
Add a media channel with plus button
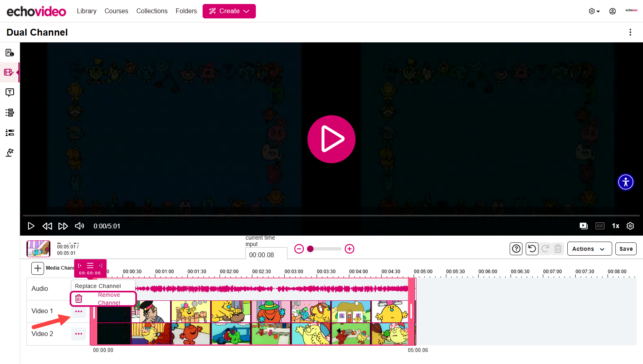click(x=38, y=268)
